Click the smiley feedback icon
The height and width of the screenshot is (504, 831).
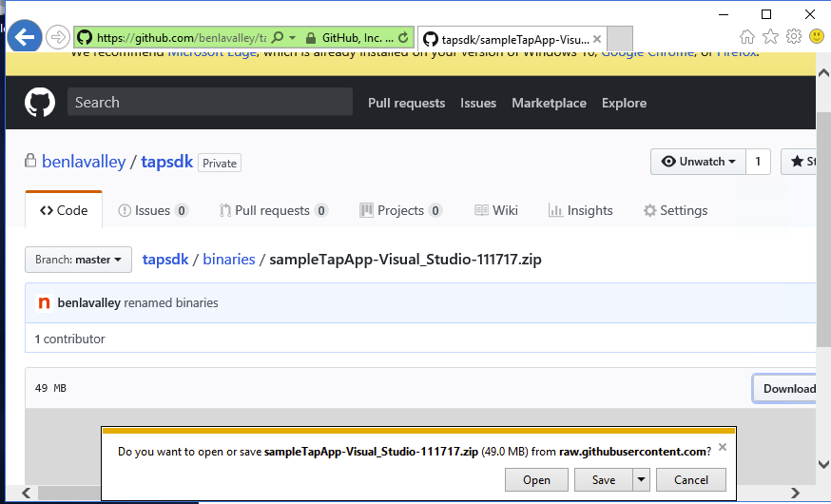817,36
